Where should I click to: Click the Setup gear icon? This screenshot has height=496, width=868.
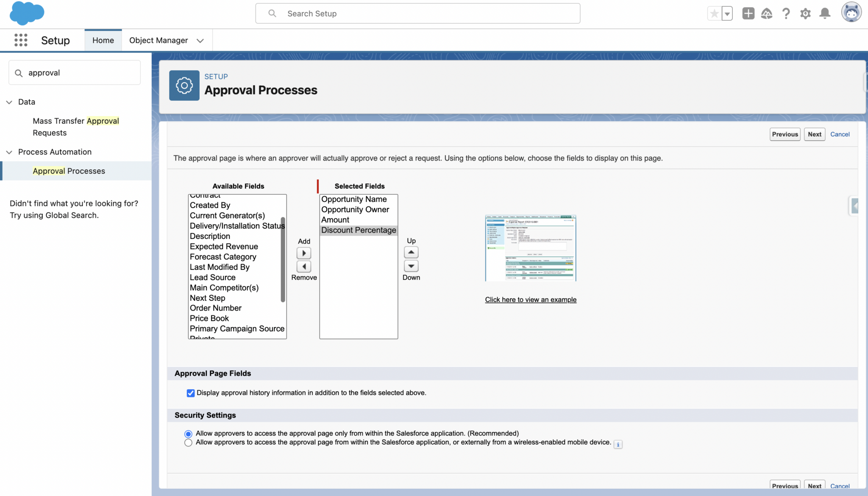tap(805, 13)
